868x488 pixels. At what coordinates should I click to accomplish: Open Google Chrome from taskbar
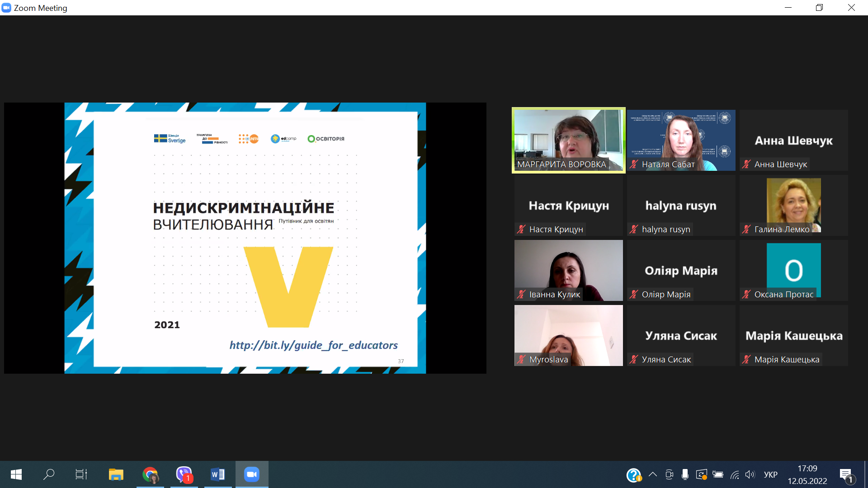coord(150,474)
